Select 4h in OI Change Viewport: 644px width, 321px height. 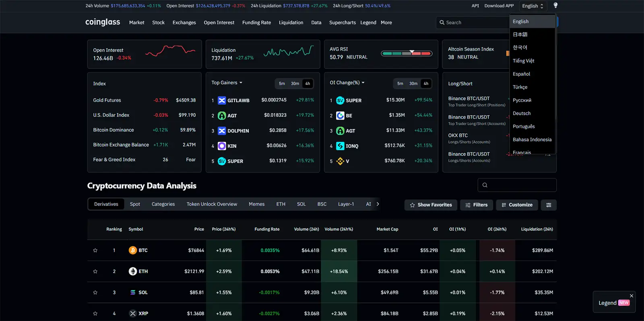[426, 84]
